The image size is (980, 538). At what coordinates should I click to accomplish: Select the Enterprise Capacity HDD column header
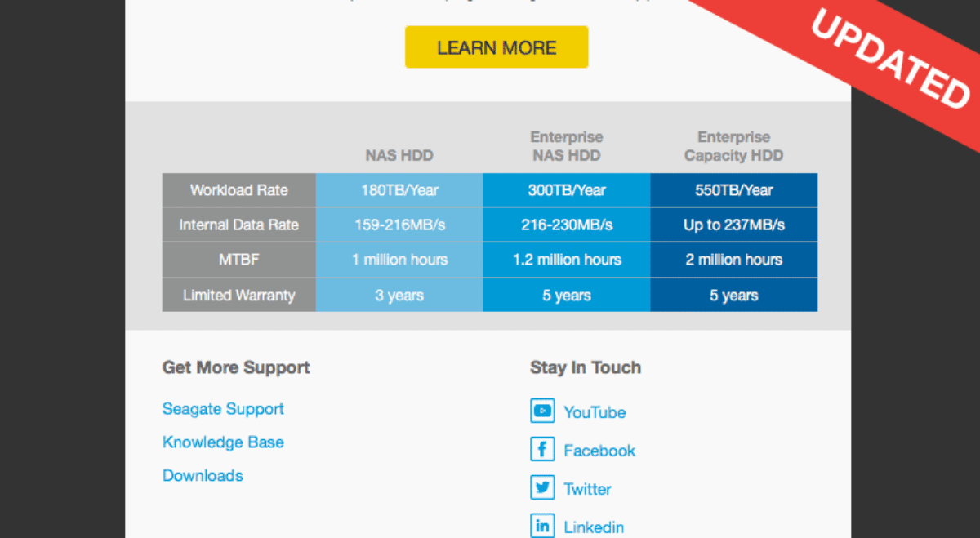(733, 146)
